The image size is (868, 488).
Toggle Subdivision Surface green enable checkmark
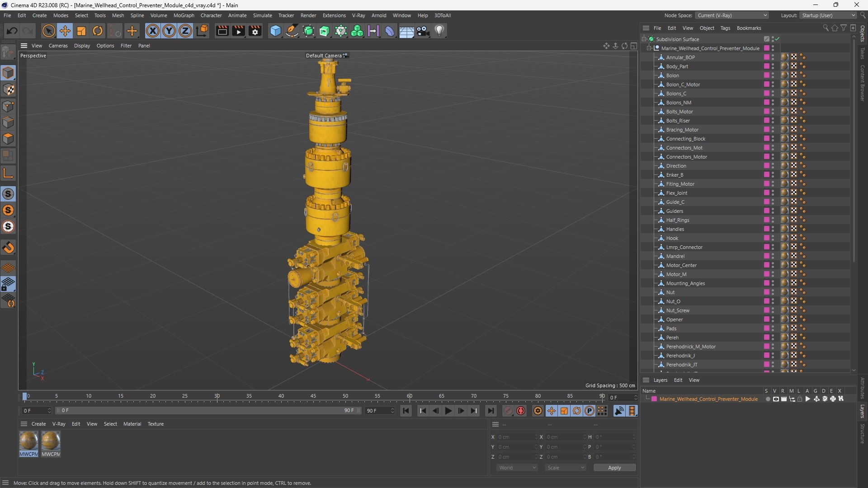(777, 39)
